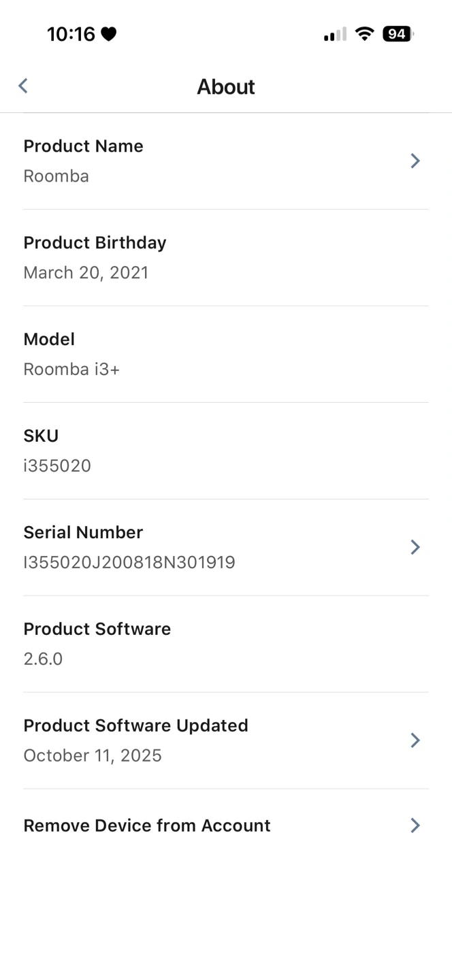Tap the Model value Roomba i3+
The height and width of the screenshot is (980, 452).
point(71,370)
